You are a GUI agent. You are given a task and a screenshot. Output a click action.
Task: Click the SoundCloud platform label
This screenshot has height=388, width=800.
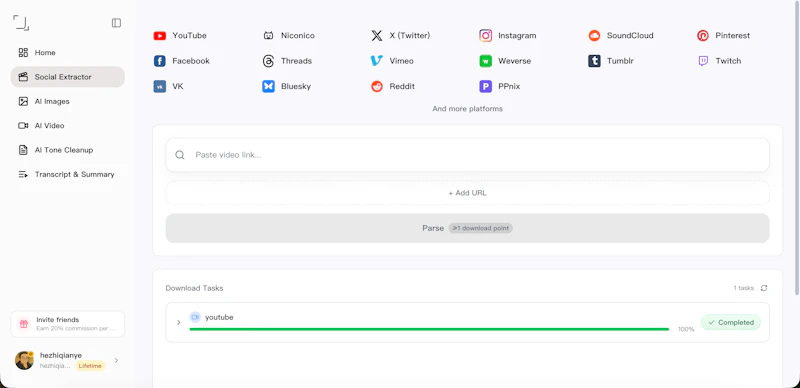(630, 36)
